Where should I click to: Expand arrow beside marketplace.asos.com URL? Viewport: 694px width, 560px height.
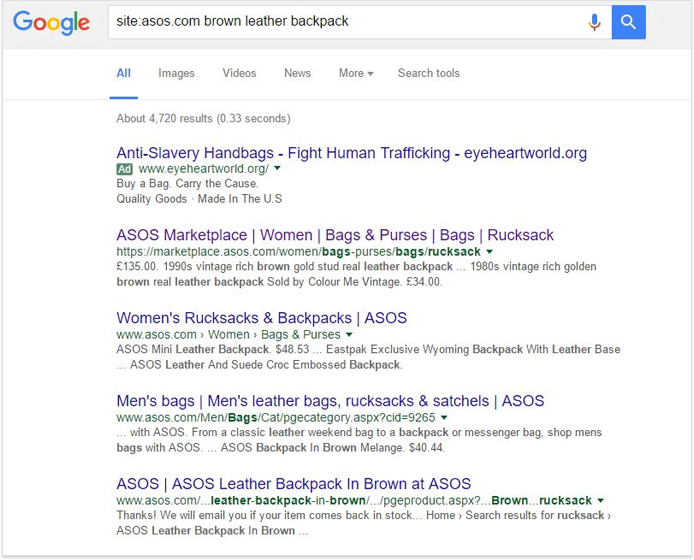(x=490, y=251)
